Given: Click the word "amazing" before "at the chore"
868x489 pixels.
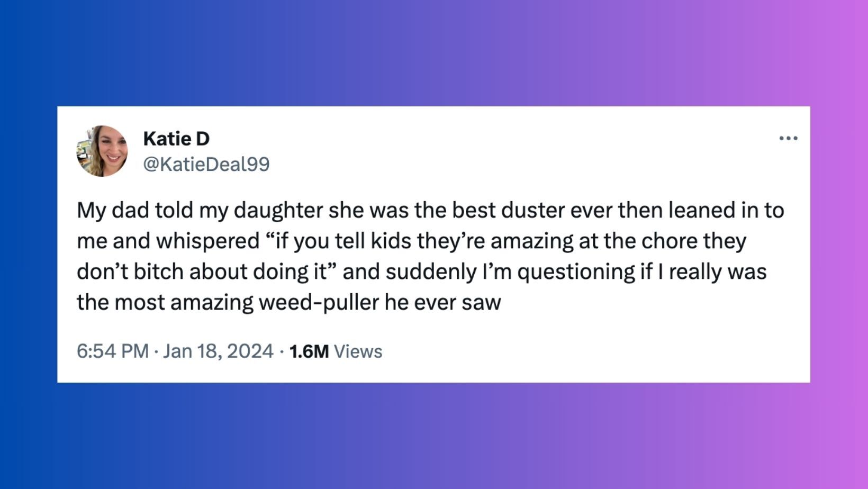Looking at the screenshot, I should [x=531, y=241].
